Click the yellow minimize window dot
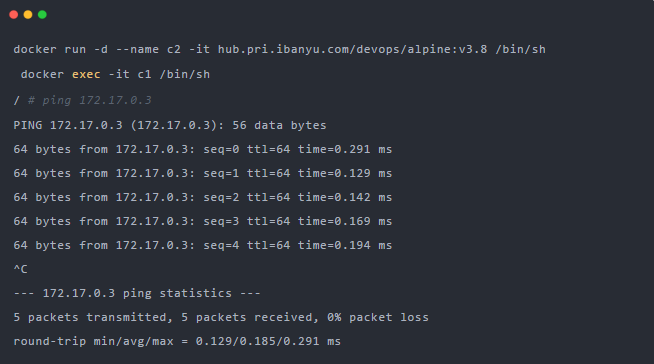Image resolution: width=654 pixels, height=364 pixels. pyautogui.click(x=28, y=15)
